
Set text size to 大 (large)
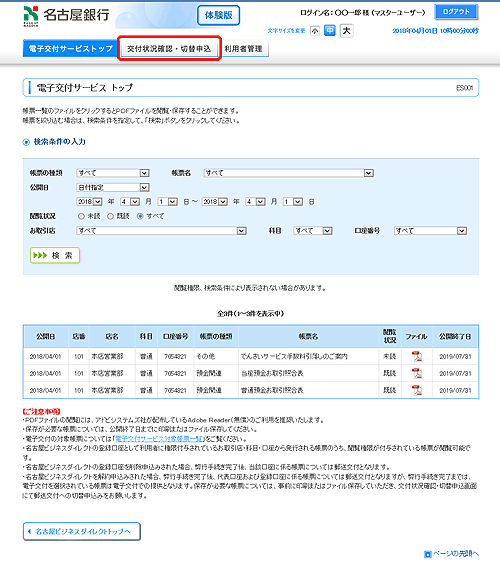click(x=346, y=30)
